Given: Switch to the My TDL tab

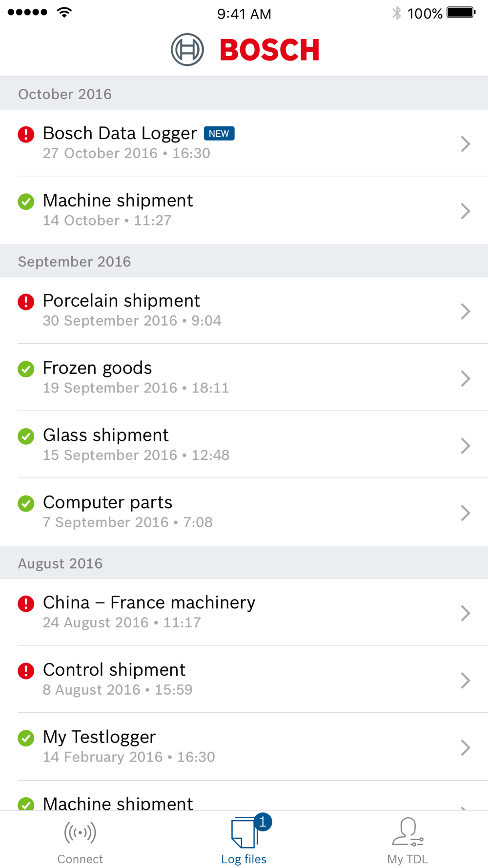Looking at the screenshot, I should click(x=407, y=840).
